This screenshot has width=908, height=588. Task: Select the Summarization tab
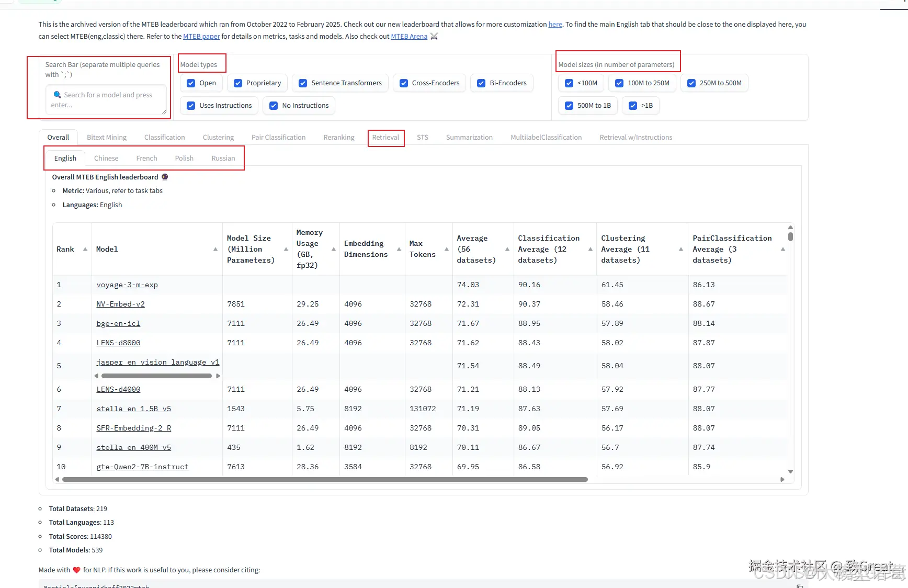469,138
